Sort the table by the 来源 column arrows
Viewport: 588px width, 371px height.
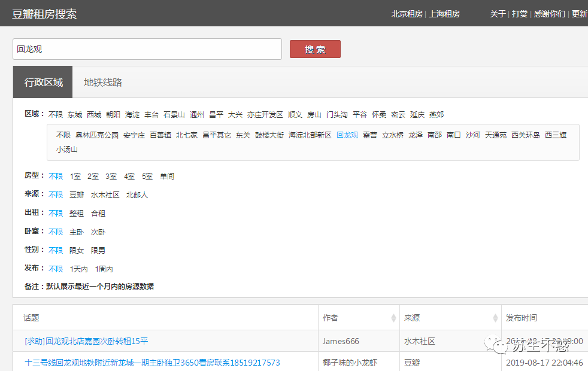pyautogui.click(x=495, y=318)
